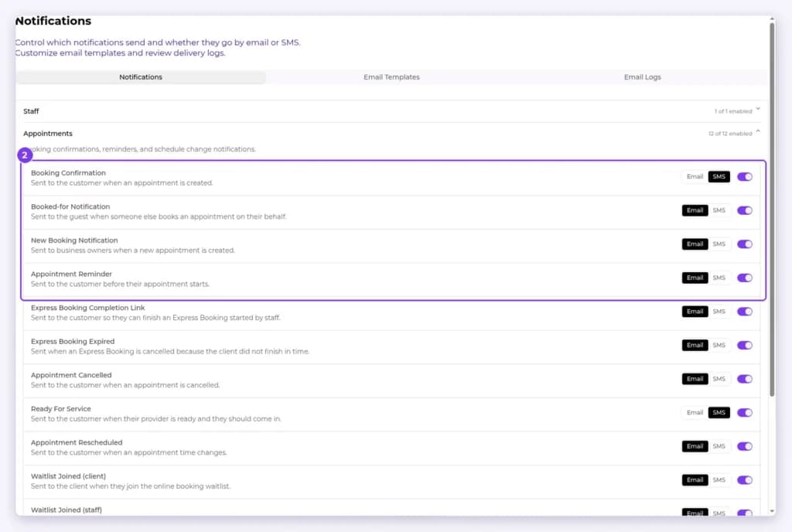Toggle the Ready For Service switch
Viewport: 792px width, 532px height.
pyautogui.click(x=745, y=413)
